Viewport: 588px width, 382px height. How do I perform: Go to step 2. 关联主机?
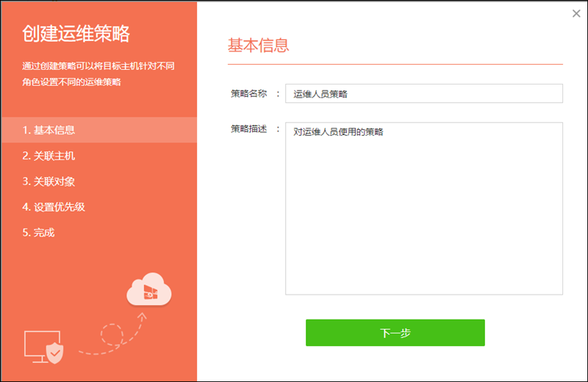pyautogui.click(x=49, y=156)
